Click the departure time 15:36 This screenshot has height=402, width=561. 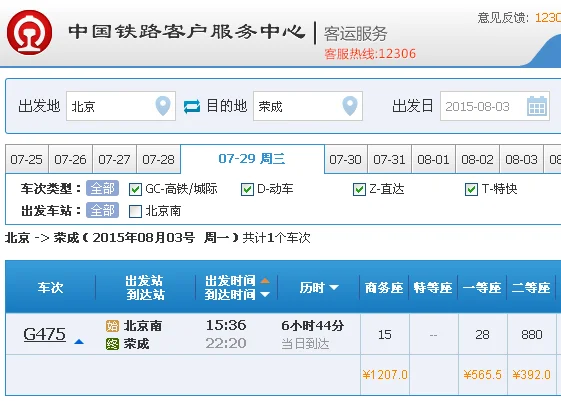(x=226, y=325)
